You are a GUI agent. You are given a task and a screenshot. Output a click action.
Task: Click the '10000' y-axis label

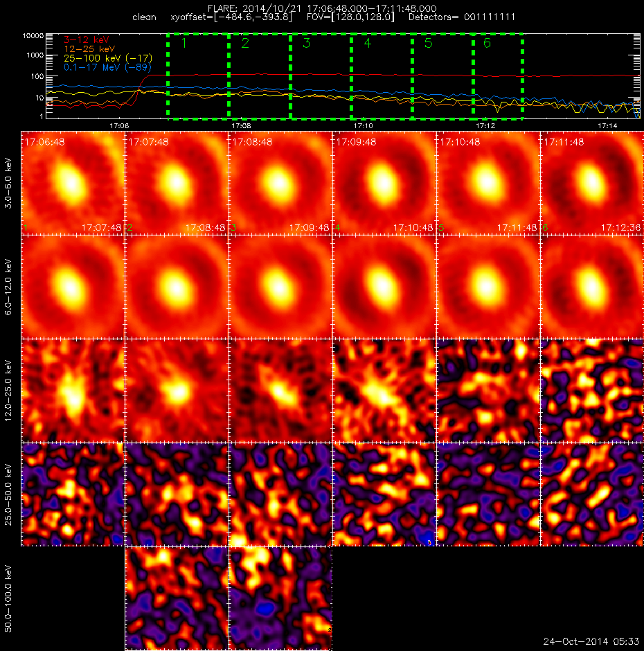coord(33,36)
